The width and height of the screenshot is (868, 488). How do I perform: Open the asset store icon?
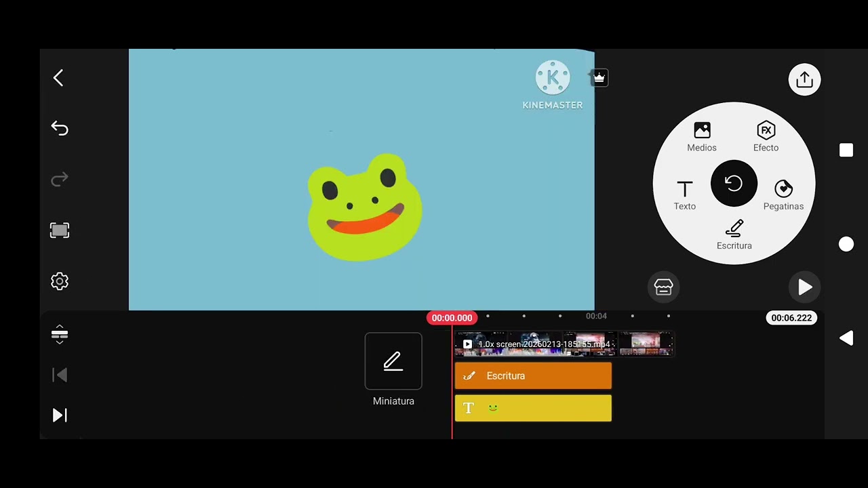point(663,287)
